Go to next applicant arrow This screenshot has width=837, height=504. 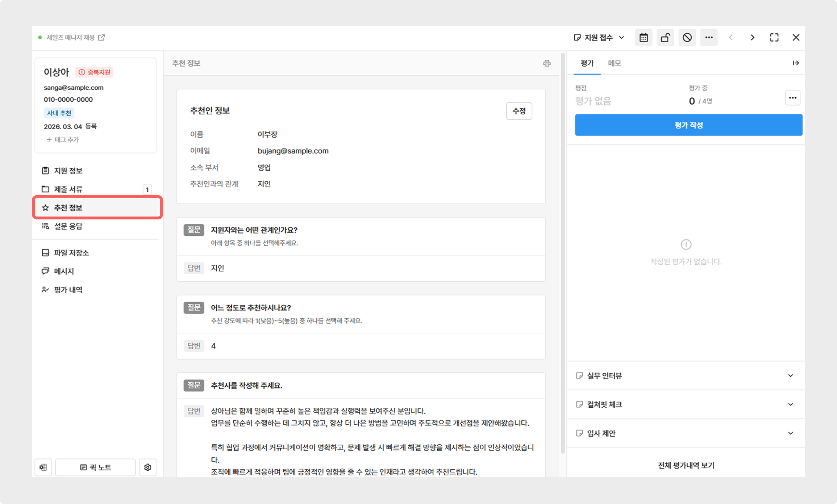753,38
